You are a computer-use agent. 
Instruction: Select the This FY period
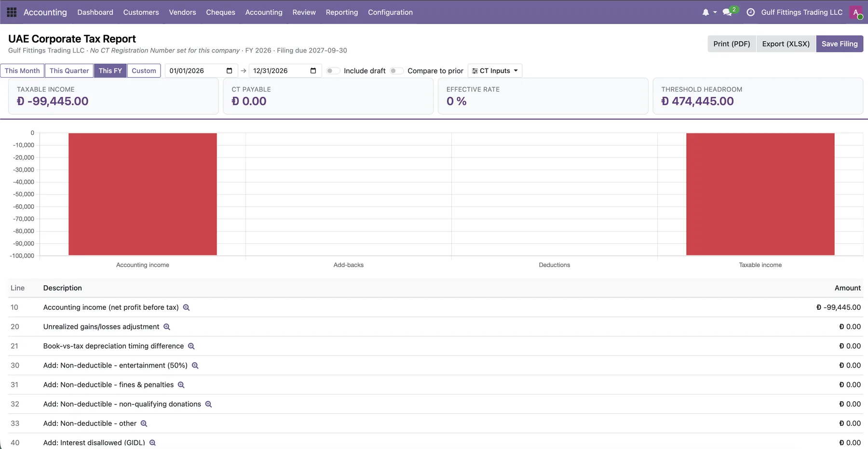click(x=110, y=71)
